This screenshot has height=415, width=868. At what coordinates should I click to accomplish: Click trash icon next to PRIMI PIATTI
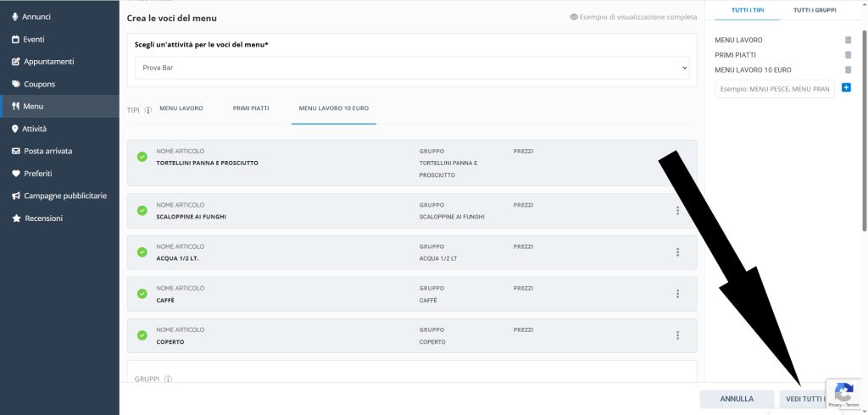pyautogui.click(x=848, y=55)
